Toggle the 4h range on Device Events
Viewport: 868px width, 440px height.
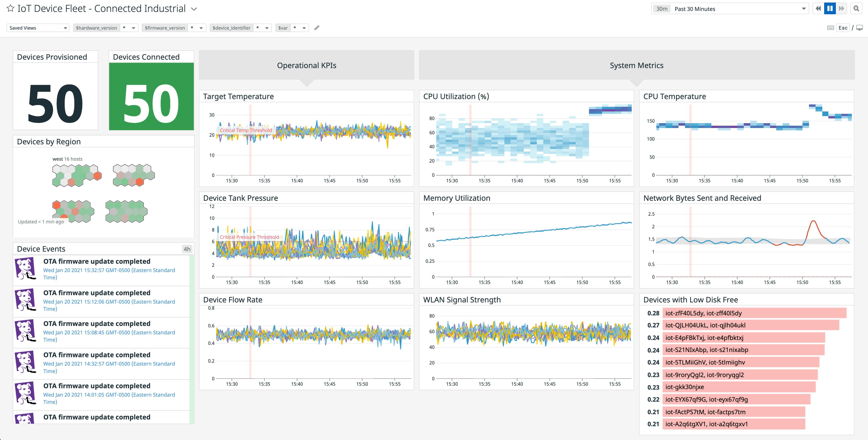coord(187,249)
